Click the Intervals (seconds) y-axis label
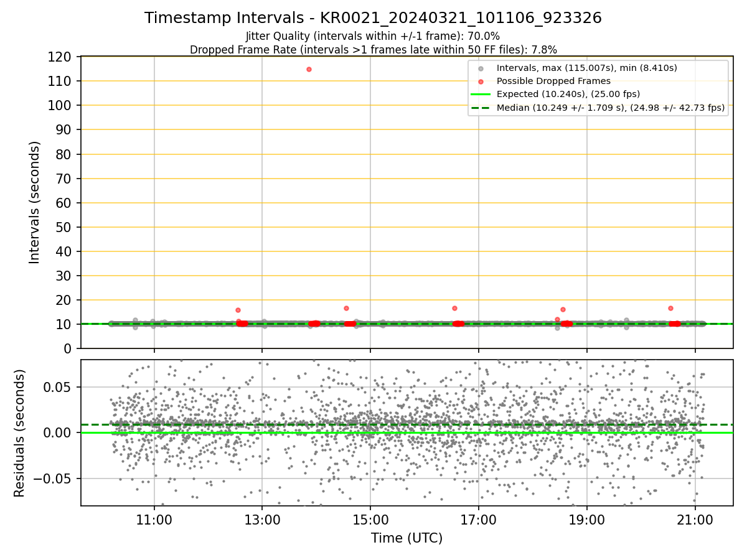 click(x=35, y=202)
